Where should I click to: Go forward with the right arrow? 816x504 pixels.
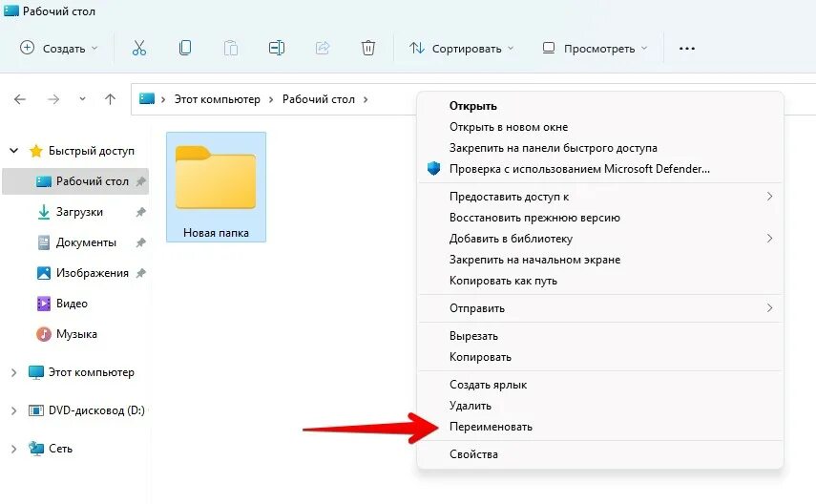pos(53,99)
